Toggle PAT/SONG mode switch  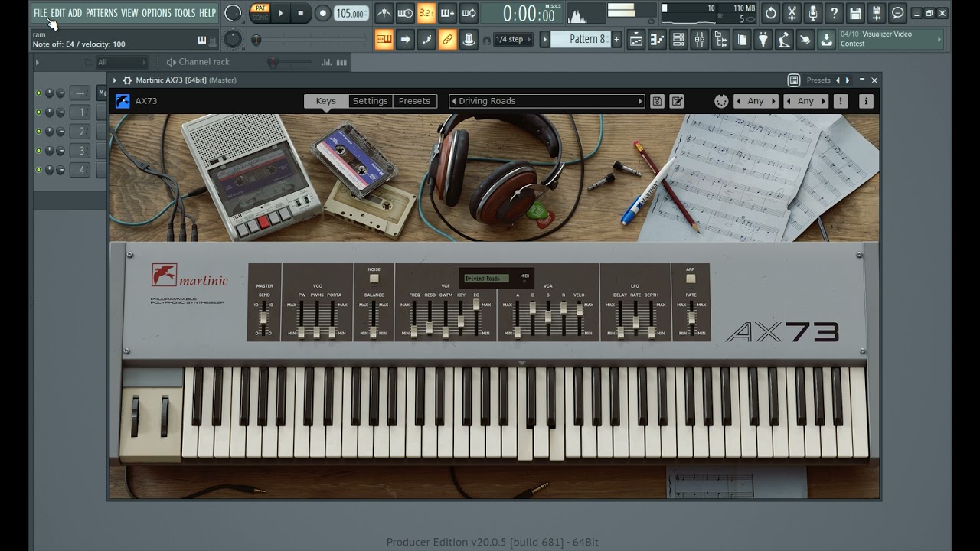tap(260, 13)
